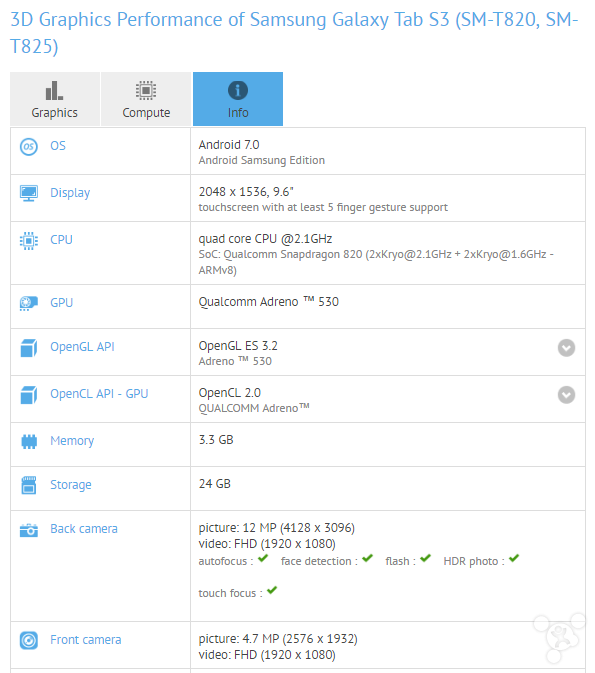Click the OS row icon
Image resolution: width=595 pixels, height=673 pixels.
29,147
